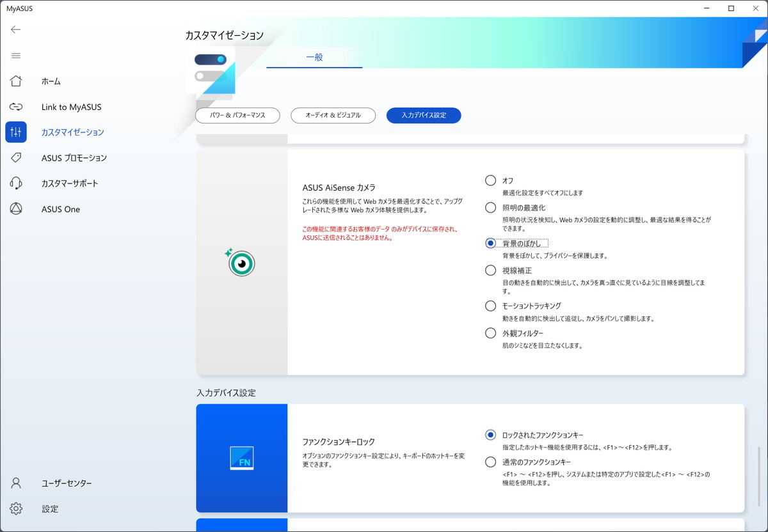Click the settings gear icon

click(16, 509)
